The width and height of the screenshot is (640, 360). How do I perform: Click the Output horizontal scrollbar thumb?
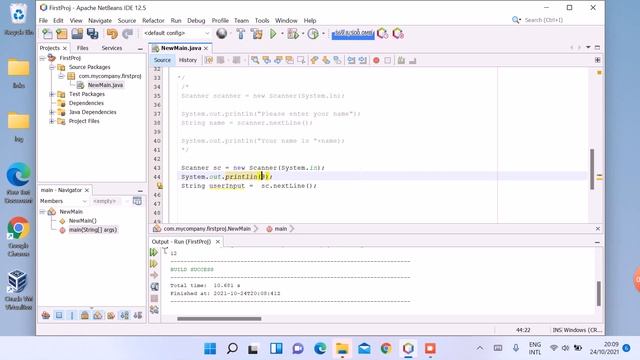219,319
